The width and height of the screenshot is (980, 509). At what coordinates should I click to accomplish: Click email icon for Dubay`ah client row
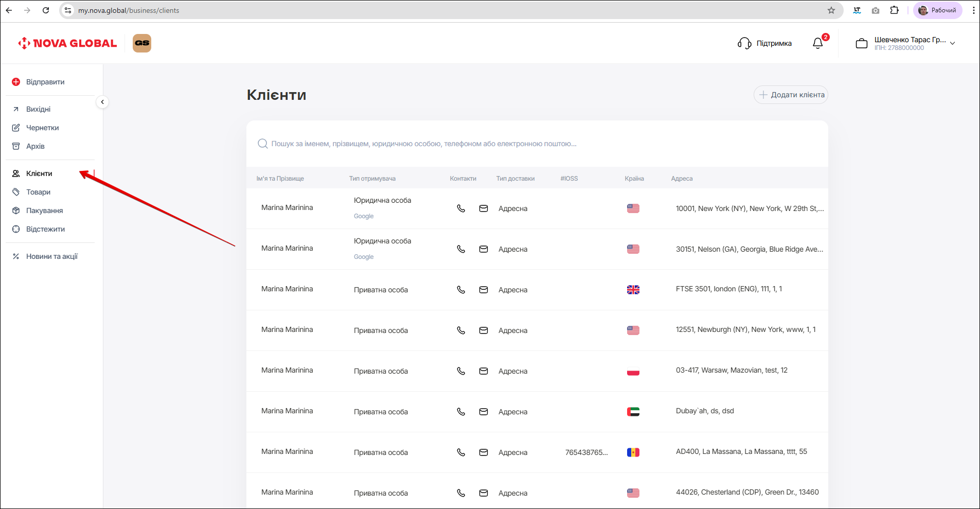tap(484, 412)
